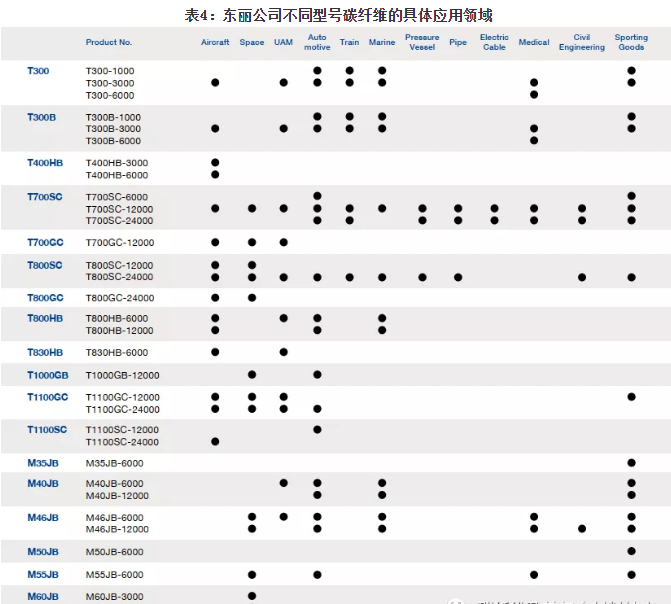This screenshot has width=671, height=604.
Task: Select the M35JB series label
Action: (43, 463)
